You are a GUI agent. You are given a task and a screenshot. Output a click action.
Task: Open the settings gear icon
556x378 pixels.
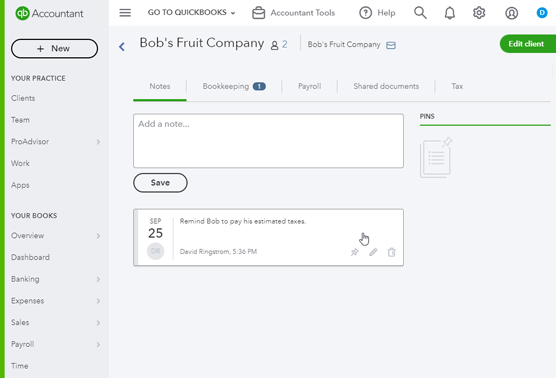pos(479,13)
